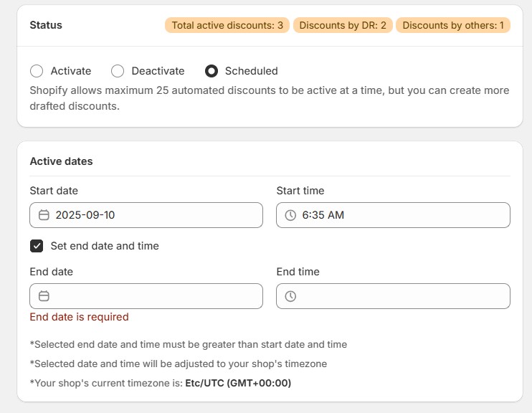Screen dimensions: 532x413
Task: Choose the Deactivate status option
Action: (x=118, y=71)
